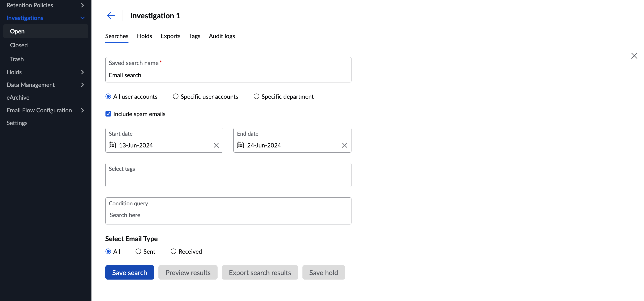Open the End date calendar icon

pyautogui.click(x=240, y=145)
